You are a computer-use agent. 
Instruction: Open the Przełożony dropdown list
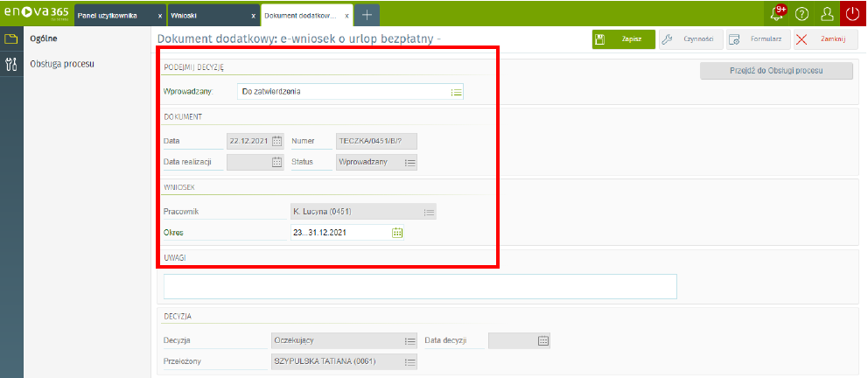[x=409, y=361]
